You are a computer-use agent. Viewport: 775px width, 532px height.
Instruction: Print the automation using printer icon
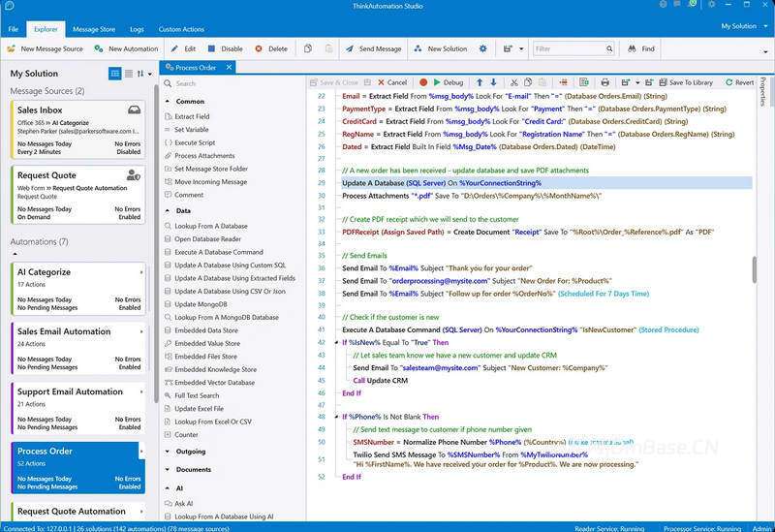click(x=604, y=82)
